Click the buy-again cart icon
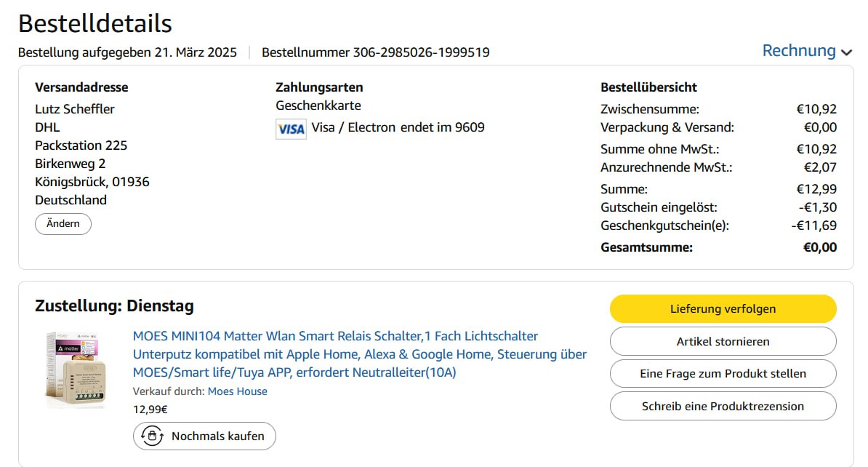 click(152, 436)
